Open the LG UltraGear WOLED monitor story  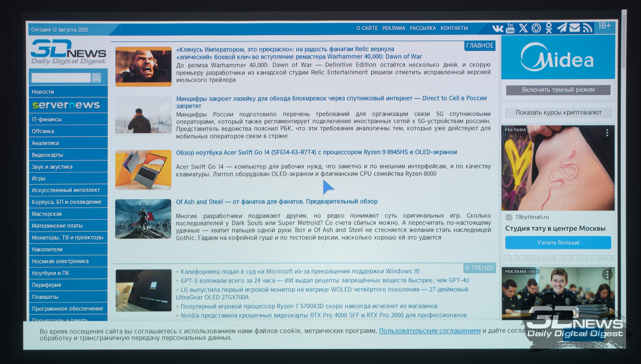(323, 293)
